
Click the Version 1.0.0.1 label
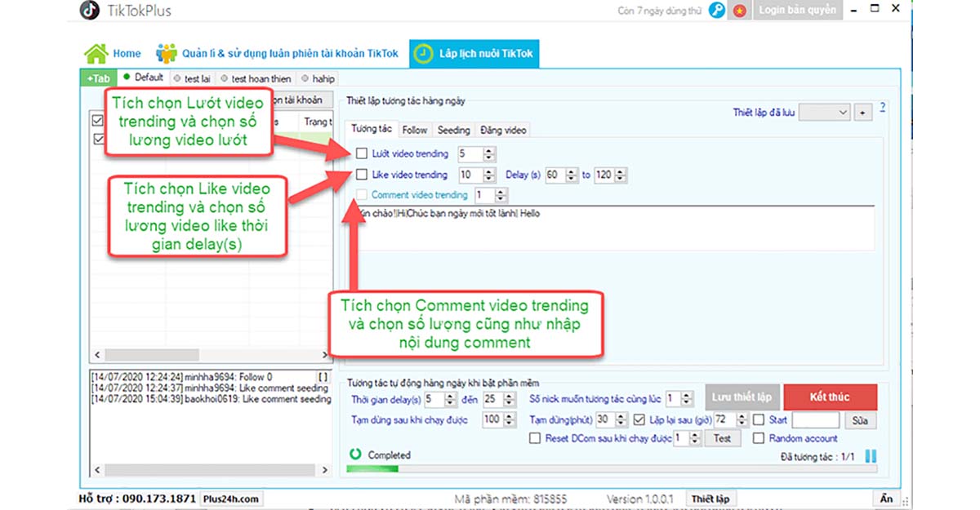coord(641,499)
